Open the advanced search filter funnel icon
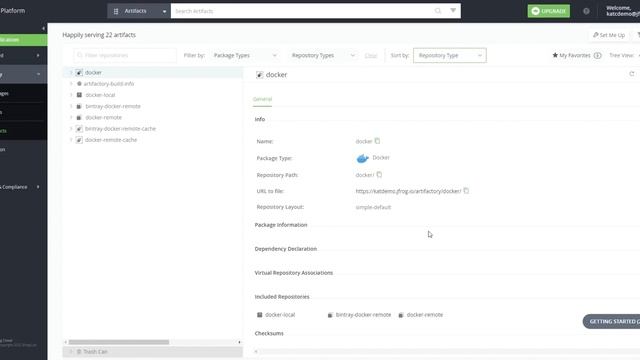 453,11
